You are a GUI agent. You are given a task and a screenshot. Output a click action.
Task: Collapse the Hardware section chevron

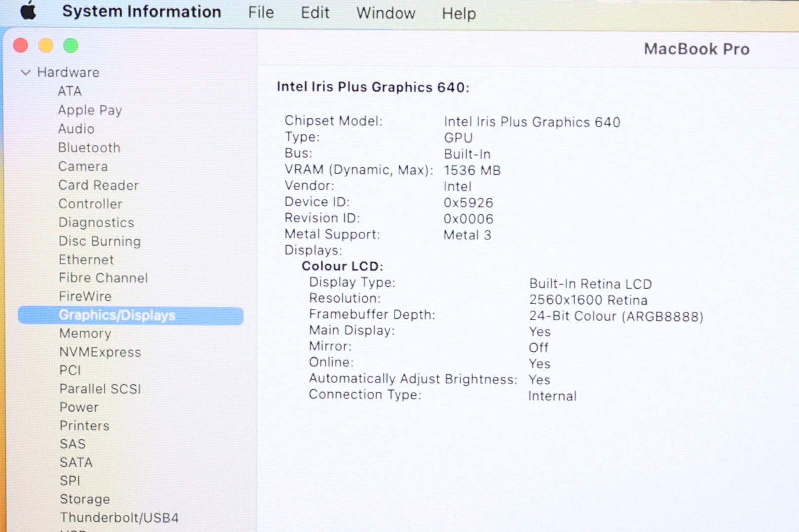coord(26,73)
